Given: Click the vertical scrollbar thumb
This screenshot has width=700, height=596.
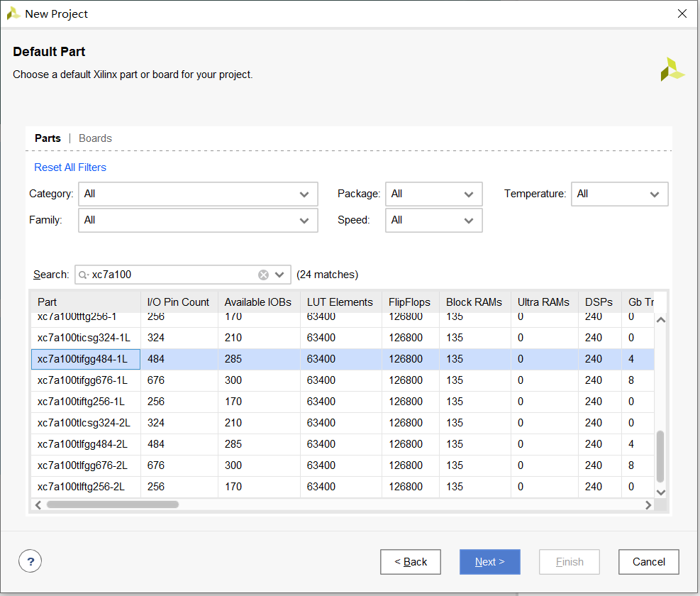Looking at the screenshot, I should pyautogui.click(x=661, y=456).
